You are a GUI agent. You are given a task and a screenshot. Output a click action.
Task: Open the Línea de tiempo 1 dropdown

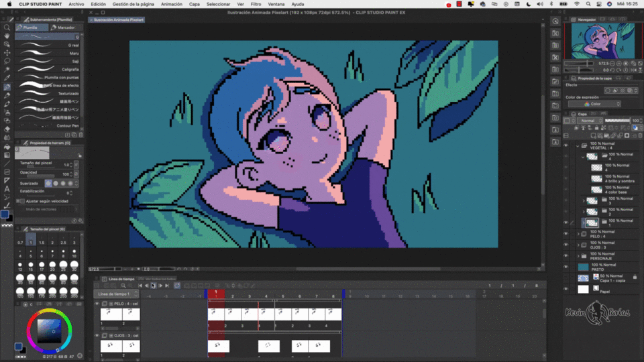[x=116, y=294]
